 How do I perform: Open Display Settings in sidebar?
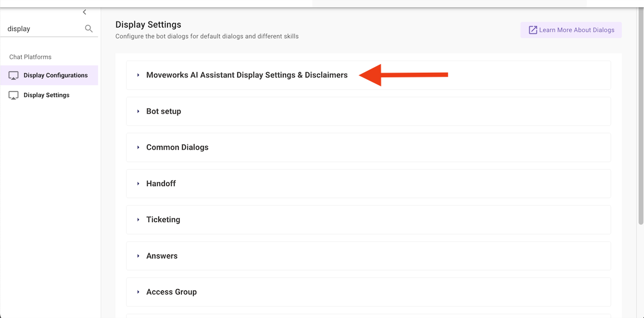point(49,95)
